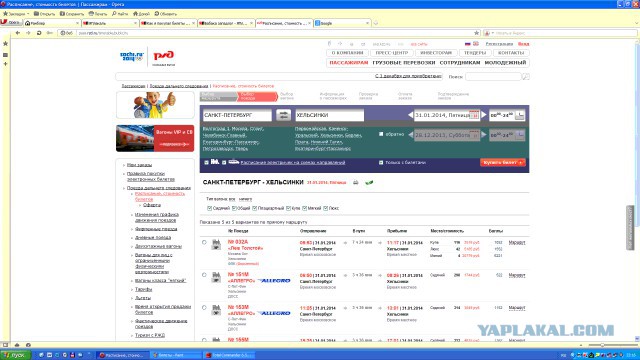Click Обновить toolbar button
This screenshot has width=640, height=360.
pyautogui.click(x=166, y=13)
